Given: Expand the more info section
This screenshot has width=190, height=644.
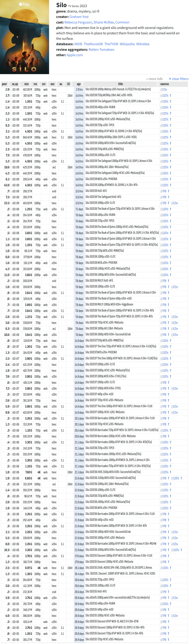Looking at the screenshot, I should (x=154, y=79).
